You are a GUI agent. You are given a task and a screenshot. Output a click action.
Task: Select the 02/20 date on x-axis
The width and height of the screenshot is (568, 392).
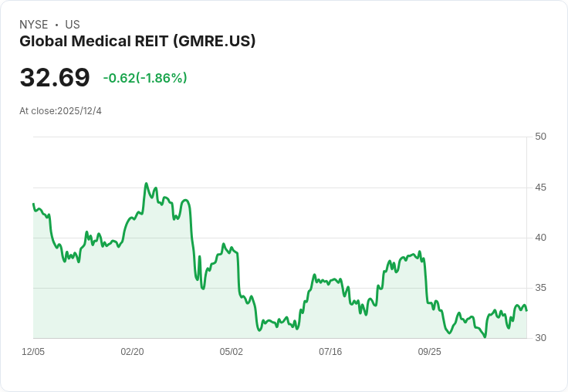(x=132, y=352)
